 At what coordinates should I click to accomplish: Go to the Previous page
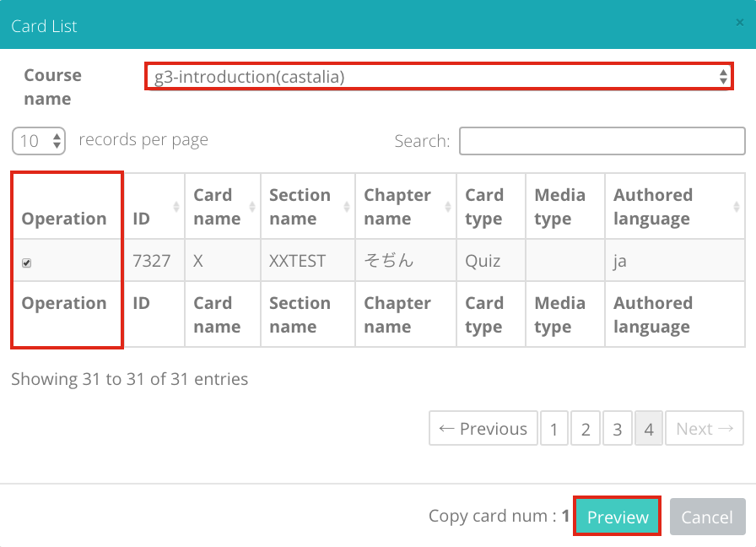(483, 428)
